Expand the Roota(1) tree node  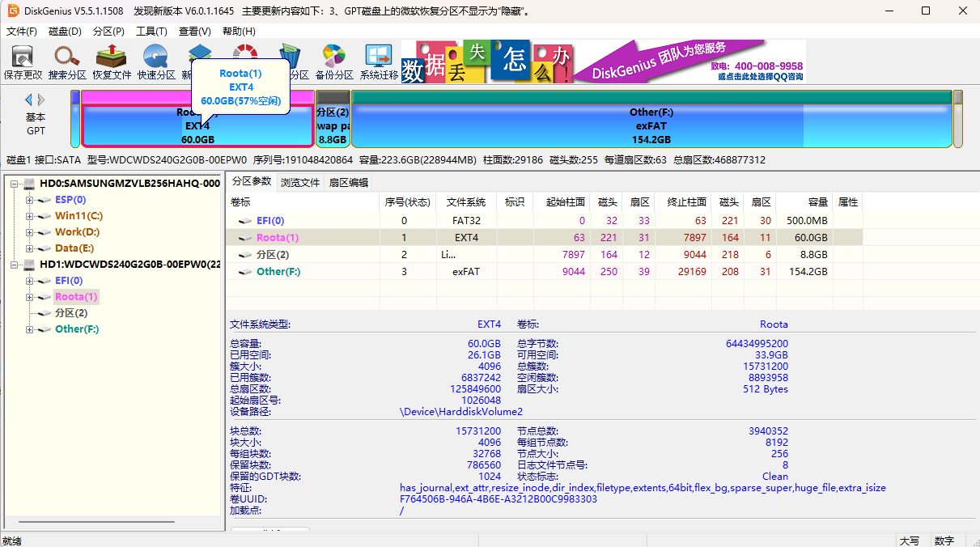coord(30,297)
